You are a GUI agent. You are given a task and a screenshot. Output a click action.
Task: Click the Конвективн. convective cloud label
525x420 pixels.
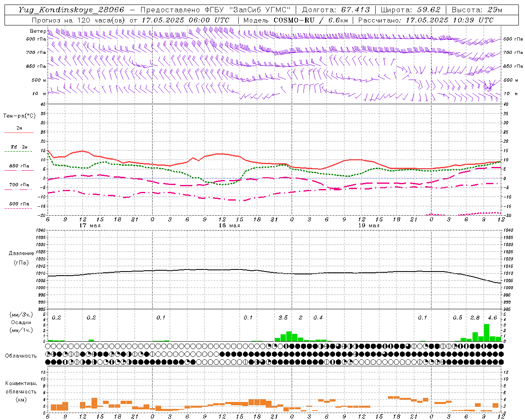pyautogui.click(x=21, y=383)
